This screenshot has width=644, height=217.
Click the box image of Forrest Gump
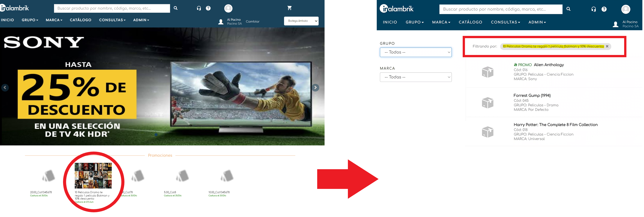pos(487,103)
